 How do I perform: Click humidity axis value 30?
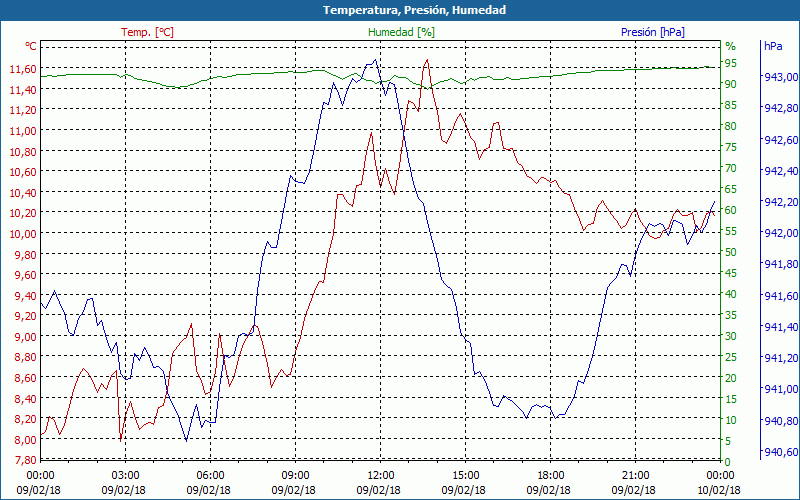click(x=731, y=336)
